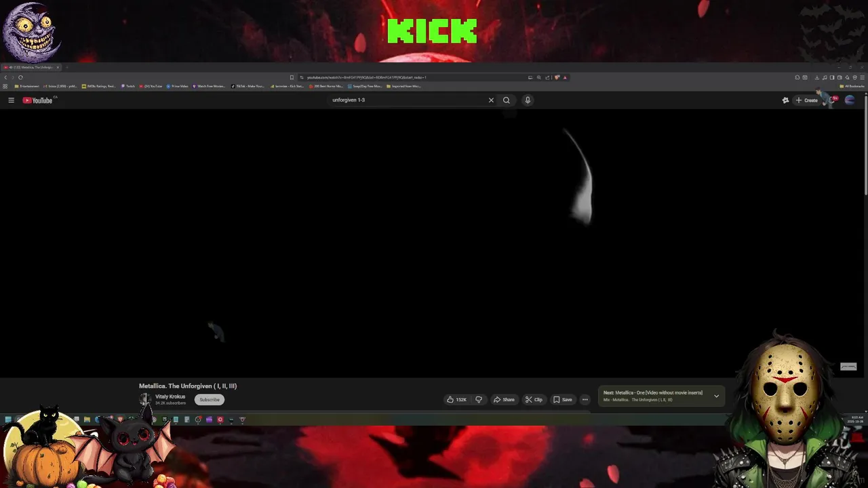Open a new browser tab with plus
Screen dimensions: 868x488
pyautogui.click(x=66, y=67)
